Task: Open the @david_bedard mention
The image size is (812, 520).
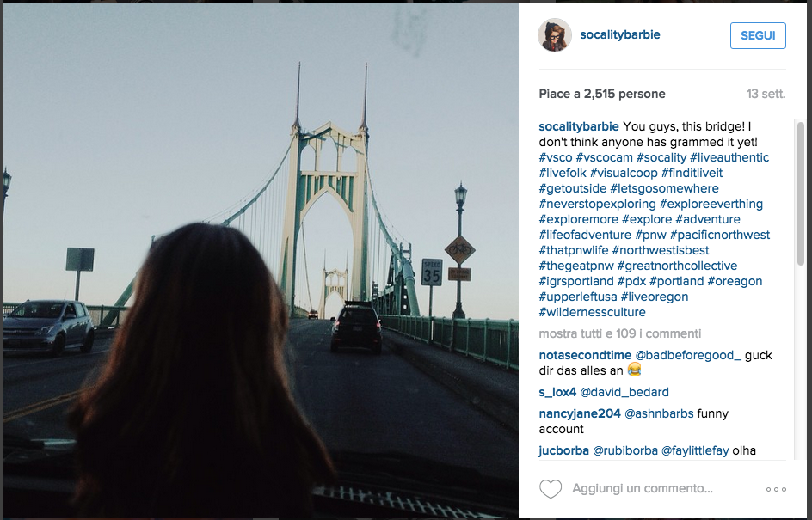Action: 624,392
